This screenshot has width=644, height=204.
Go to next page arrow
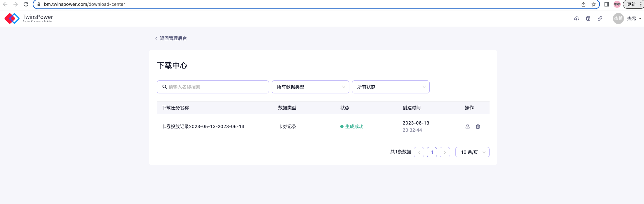[x=445, y=152]
